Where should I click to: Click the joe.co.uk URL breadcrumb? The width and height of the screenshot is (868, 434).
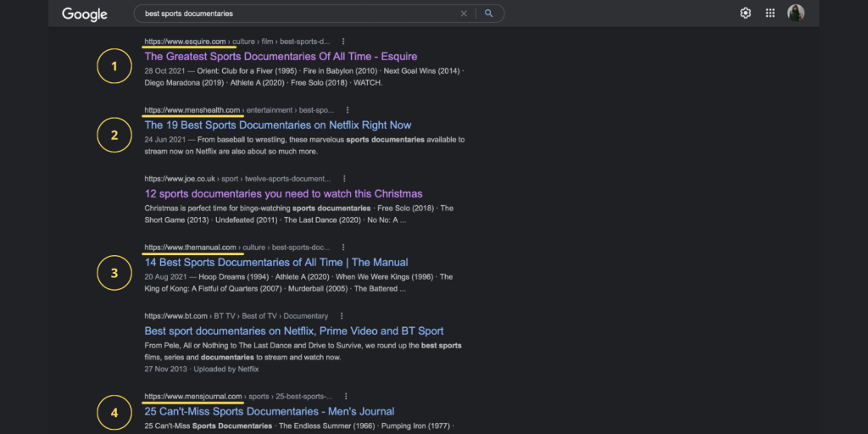[237, 179]
